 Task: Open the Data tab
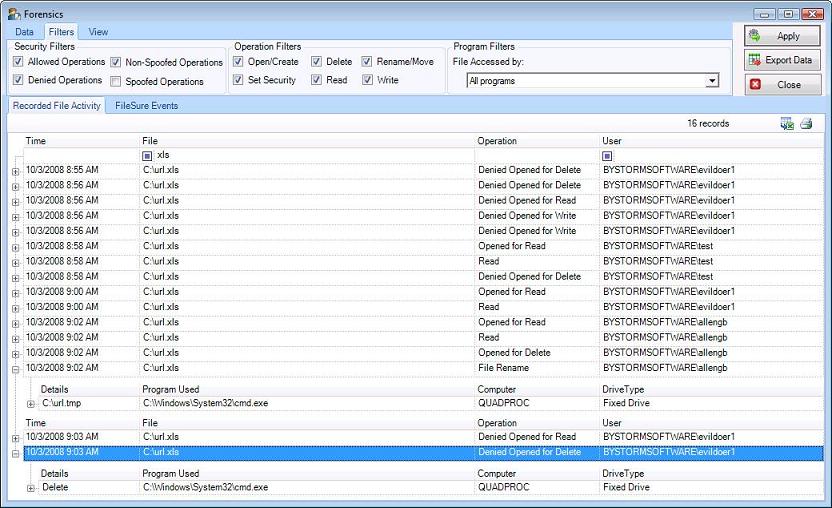24,32
